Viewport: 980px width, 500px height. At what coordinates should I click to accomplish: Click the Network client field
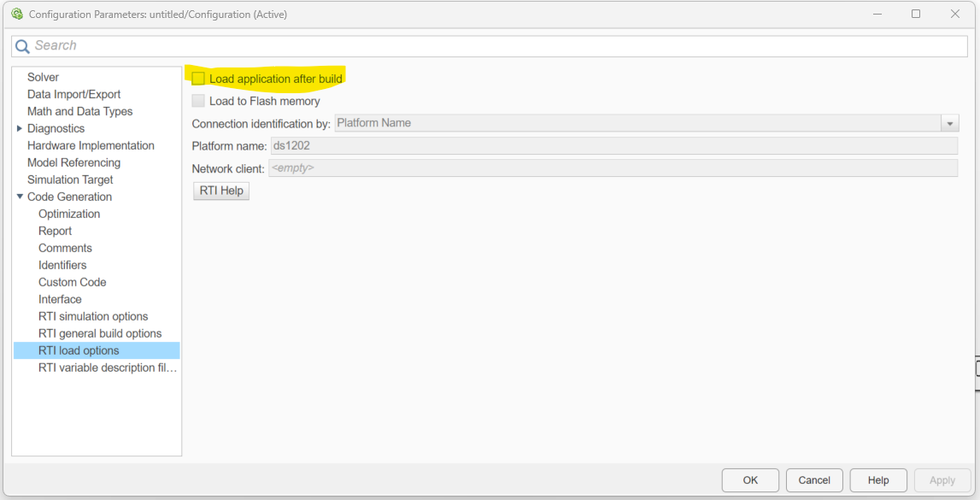pos(612,168)
